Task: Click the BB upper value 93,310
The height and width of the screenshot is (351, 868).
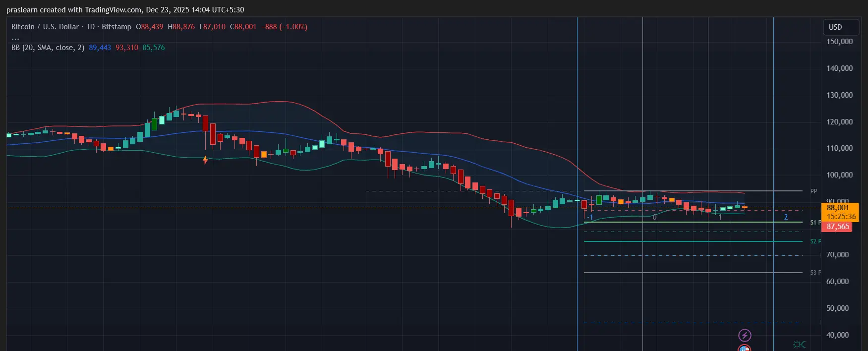Action: coord(127,48)
